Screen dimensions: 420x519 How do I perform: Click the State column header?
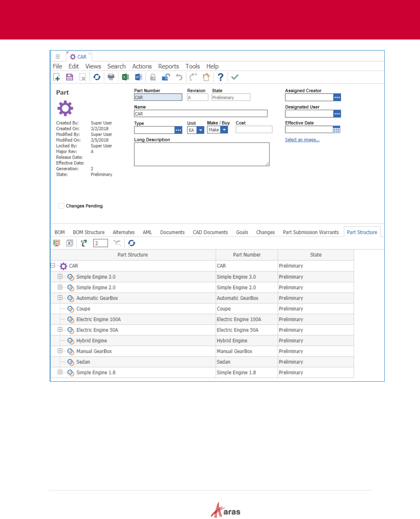[316, 255]
